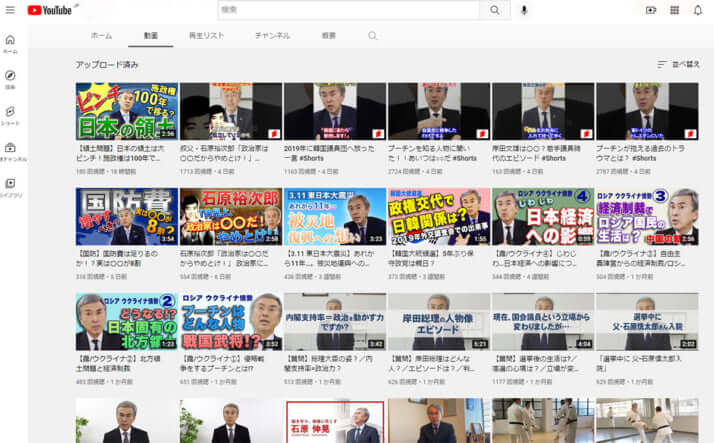Open 内閣支持率=政治を動かす力ですか? thumbnail
Image resolution: width=714 pixels, height=443 pixels.
[x=335, y=321]
